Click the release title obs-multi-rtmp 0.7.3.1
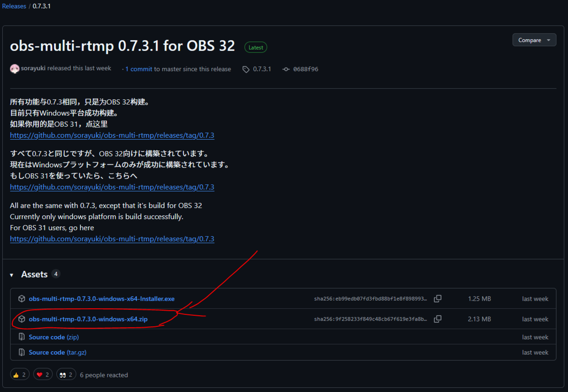This screenshot has width=568, height=392. [123, 46]
